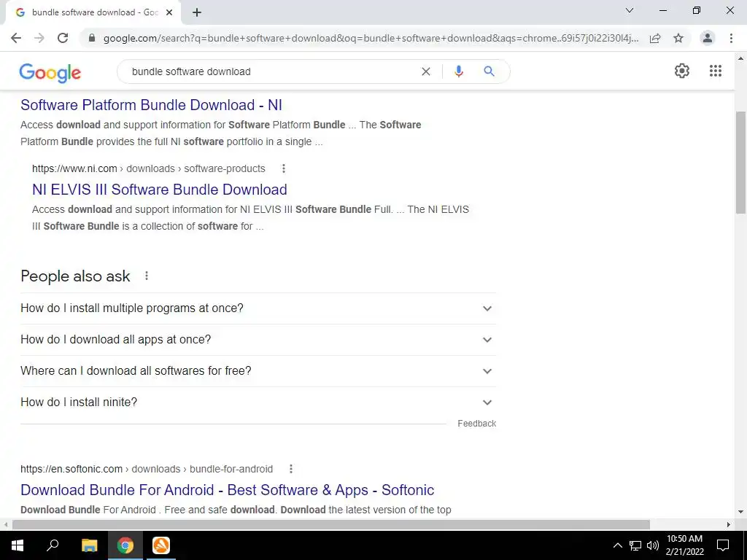Screen dimensions: 747x560
Task: Expand How do I install ninite question
Action: tap(258, 402)
